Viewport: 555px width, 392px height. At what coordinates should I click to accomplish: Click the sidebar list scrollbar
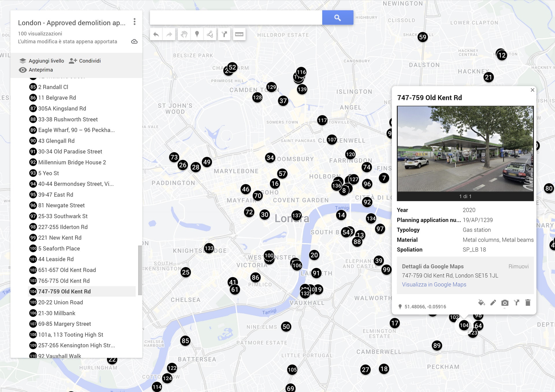(140, 270)
